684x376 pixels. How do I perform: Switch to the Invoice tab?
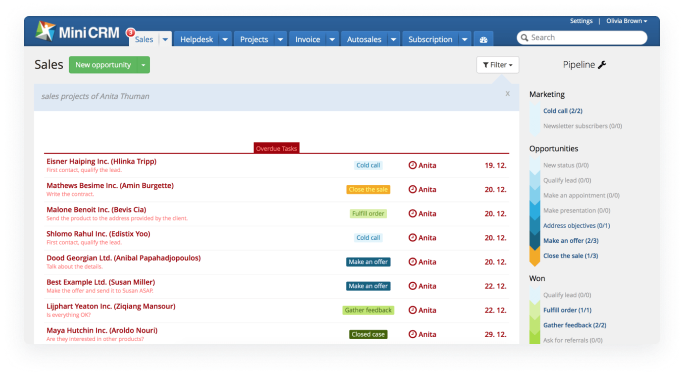pos(308,39)
